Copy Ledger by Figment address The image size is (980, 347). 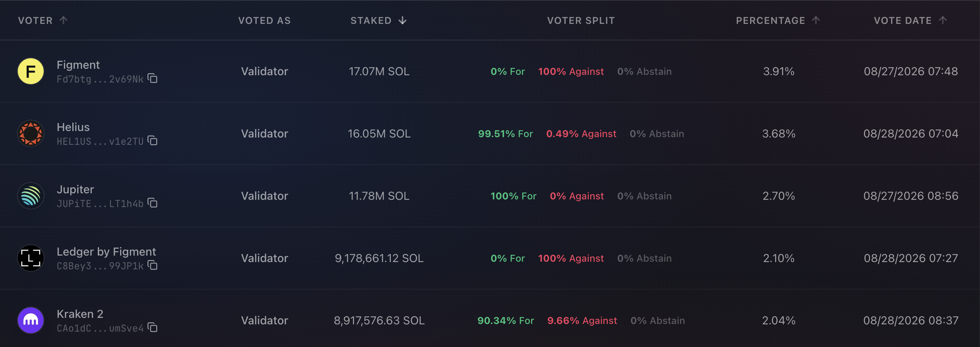pyautogui.click(x=152, y=265)
